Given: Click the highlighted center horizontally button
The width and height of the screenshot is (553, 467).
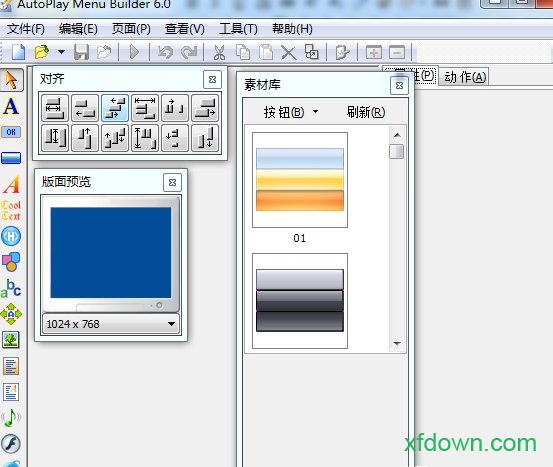Looking at the screenshot, I should tap(115, 108).
